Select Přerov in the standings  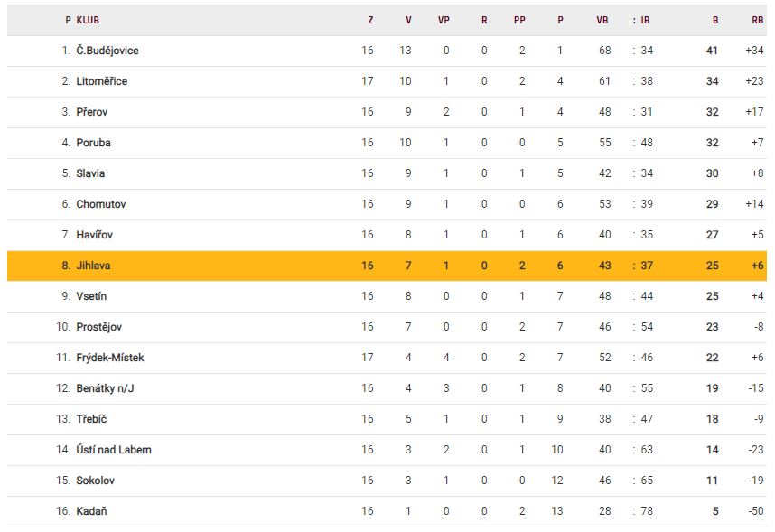pyautogui.click(x=92, y=112)
